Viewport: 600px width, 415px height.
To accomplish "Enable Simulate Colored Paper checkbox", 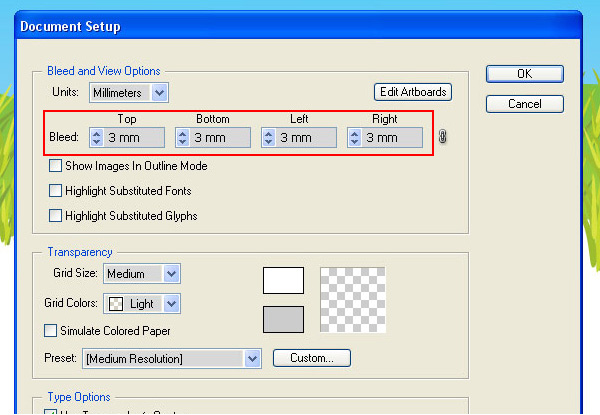I will (x=51, y=331).
